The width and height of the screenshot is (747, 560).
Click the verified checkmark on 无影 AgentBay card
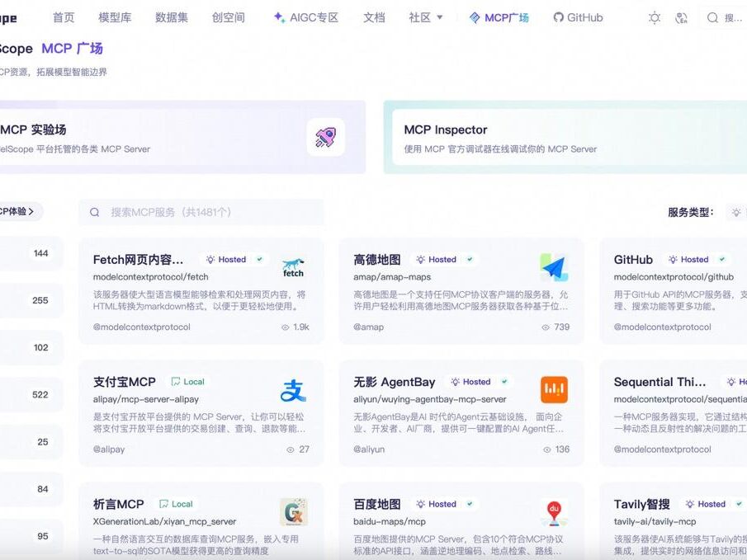click(x=504, y=382)
